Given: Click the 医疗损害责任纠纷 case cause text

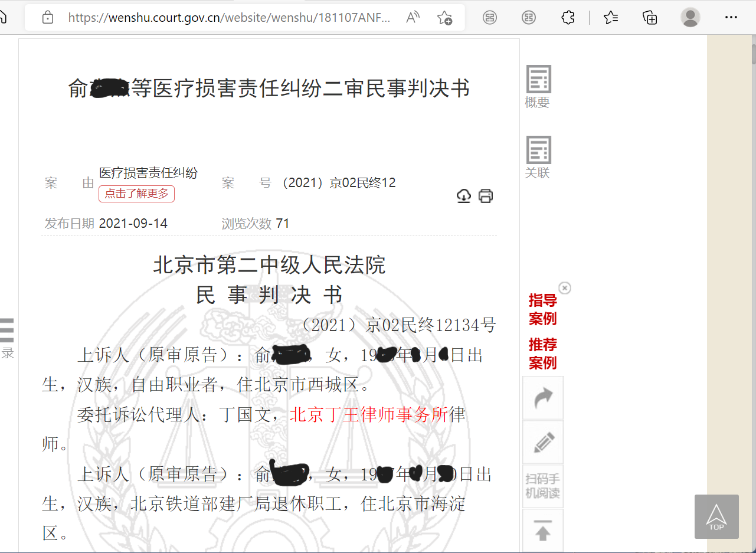Looking at the screenshot, I should coord(148,173).
